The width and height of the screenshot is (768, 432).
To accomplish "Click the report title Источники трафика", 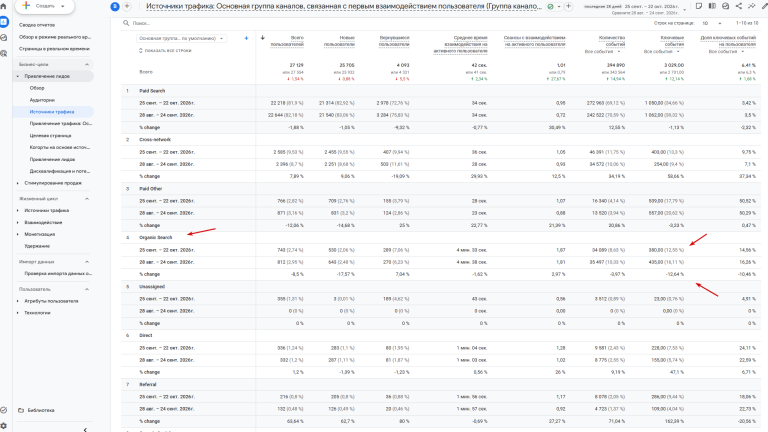I will (x=343, y=6).
